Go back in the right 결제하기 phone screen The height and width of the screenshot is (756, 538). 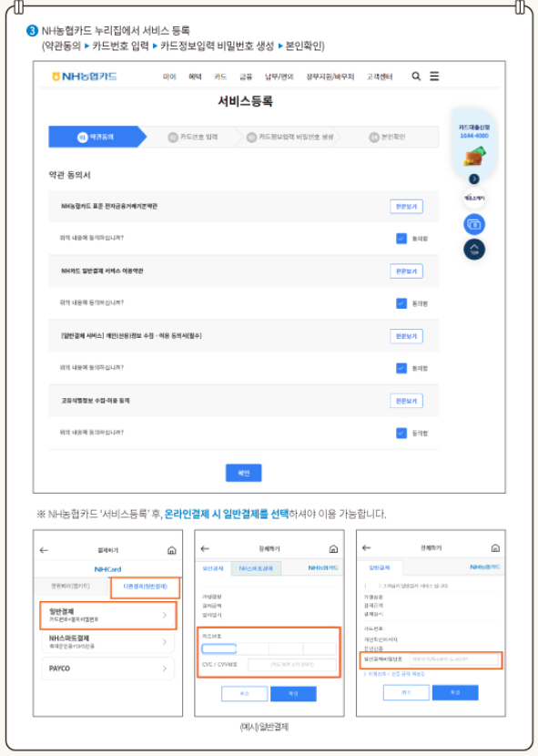click(366, 547)
